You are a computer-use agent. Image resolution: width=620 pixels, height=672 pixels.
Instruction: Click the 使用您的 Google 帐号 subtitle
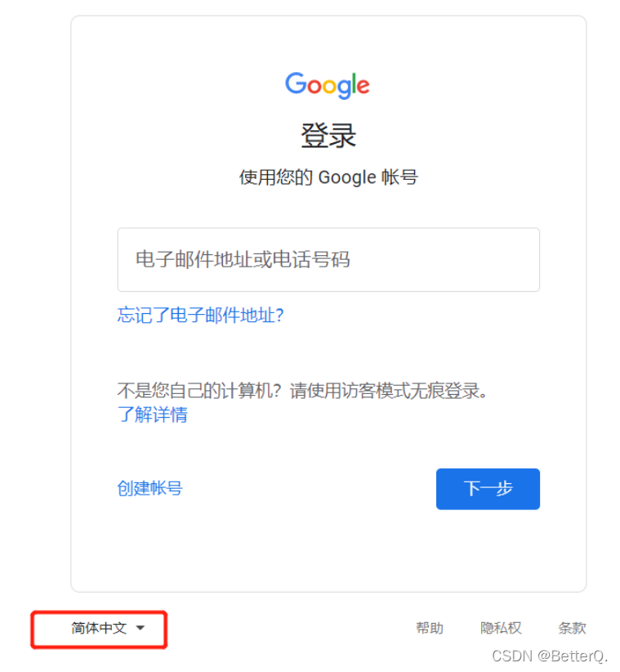coord(328,177)
